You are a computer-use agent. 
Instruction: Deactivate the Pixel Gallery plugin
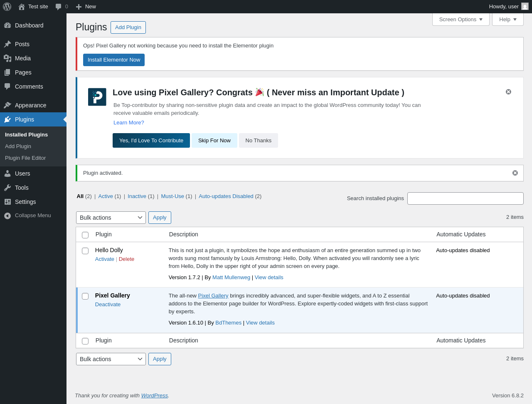tap(108, 305)
